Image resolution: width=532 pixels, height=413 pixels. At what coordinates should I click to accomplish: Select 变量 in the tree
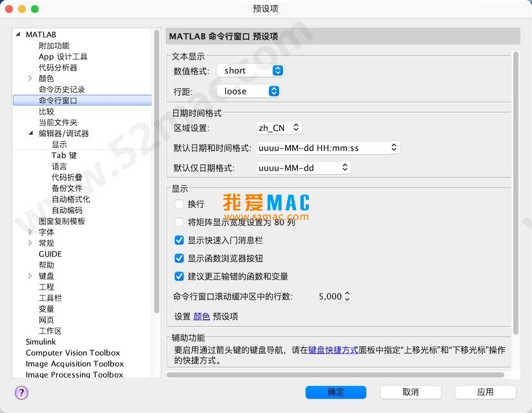[46, 308]
